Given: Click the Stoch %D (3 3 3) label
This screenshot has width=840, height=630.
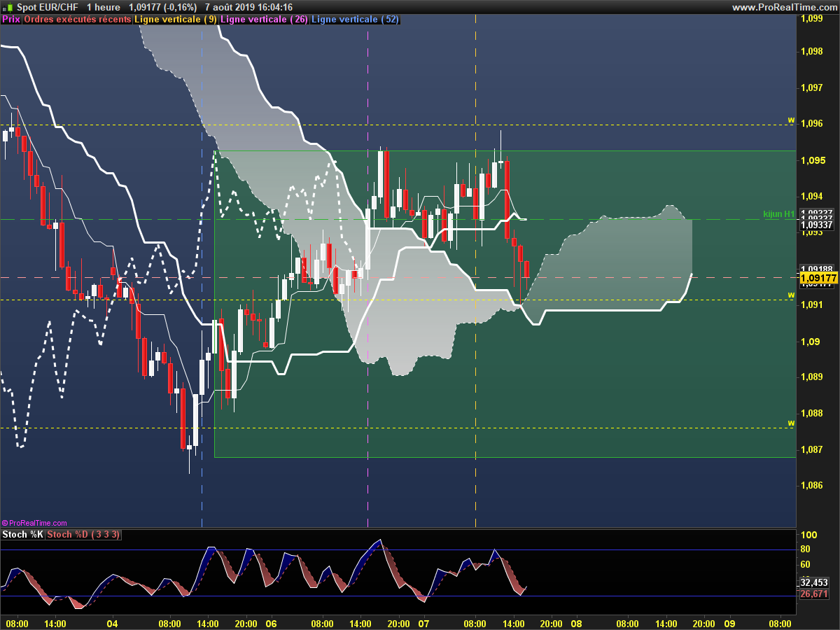Looking at the screenshot, I should 83,535.
